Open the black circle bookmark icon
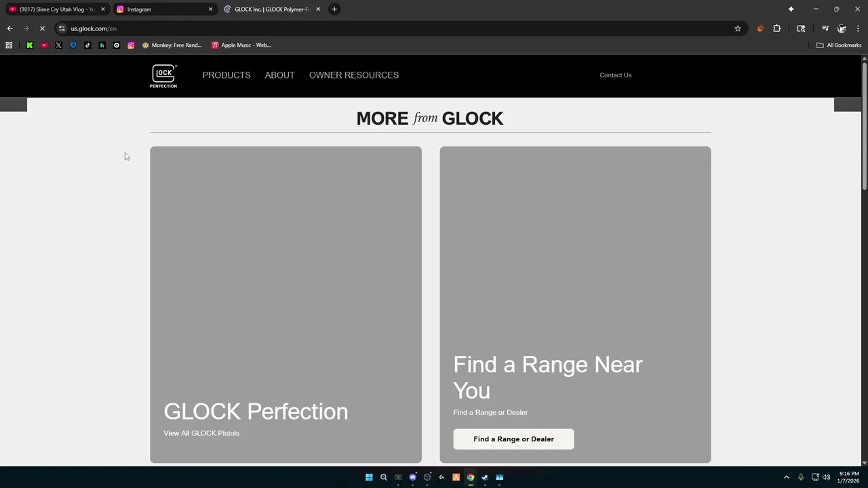The height and width of the screenshot is (488, 868). 117,45
